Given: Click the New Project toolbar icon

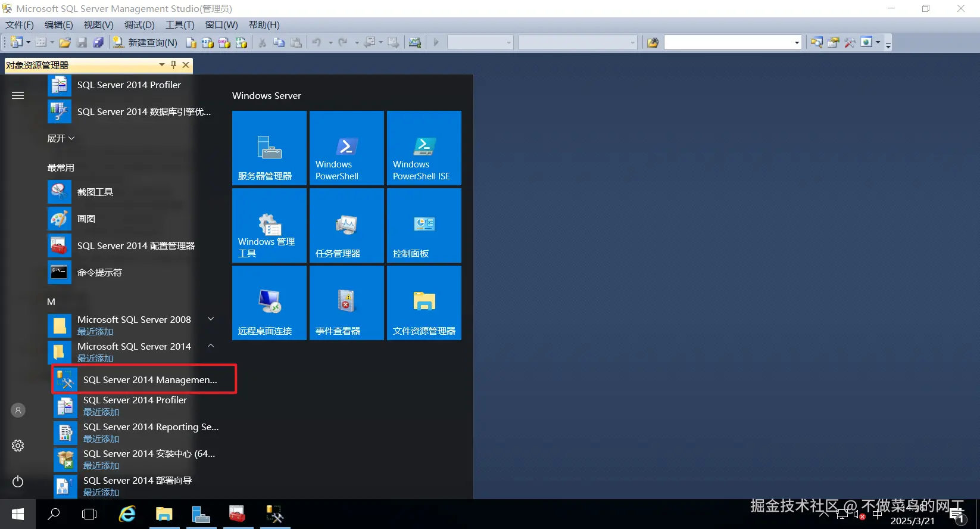Looking at the screenshot, I should (x=16, y=42).
